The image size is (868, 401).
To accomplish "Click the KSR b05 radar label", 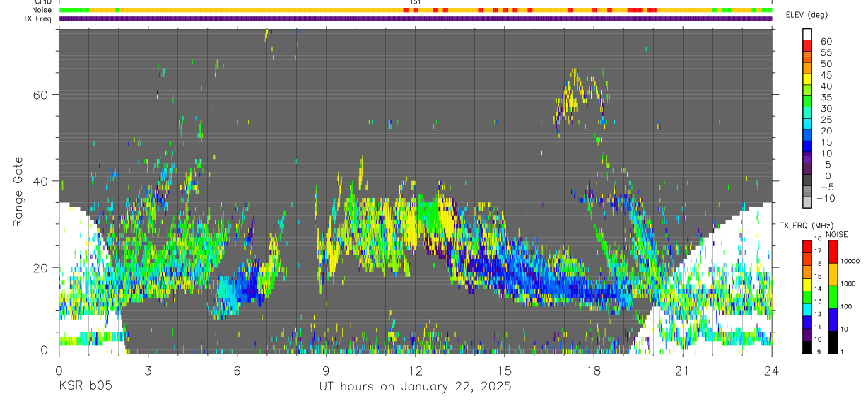I will point(85,387).
